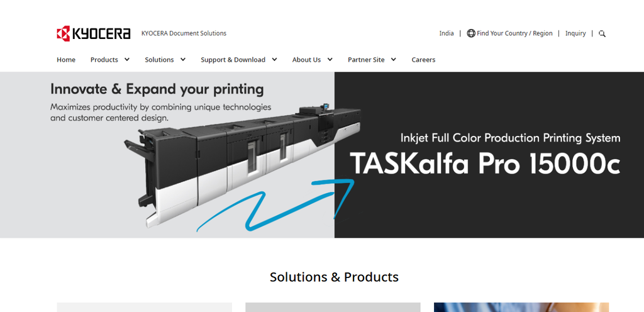644x312 pixels.
Task: Open the Inquiry link
Action: [575, 33]
